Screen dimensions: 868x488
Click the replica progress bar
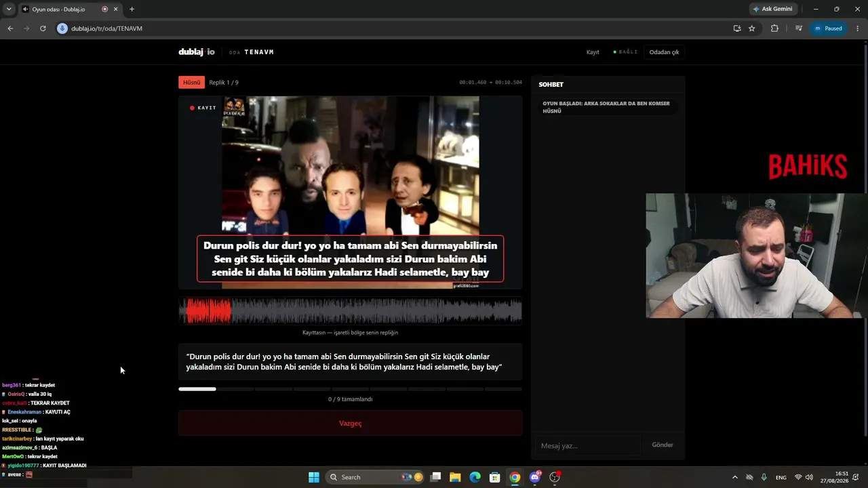point(351,389)
